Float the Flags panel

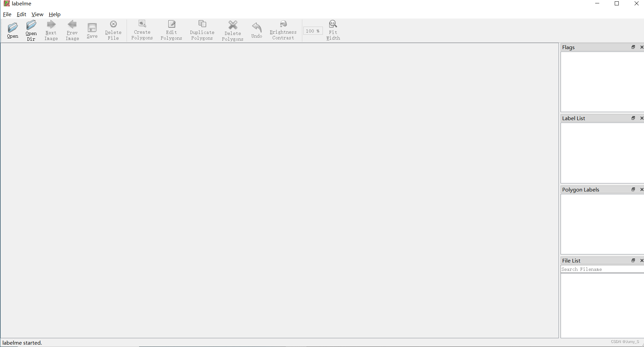pos(633,47)
